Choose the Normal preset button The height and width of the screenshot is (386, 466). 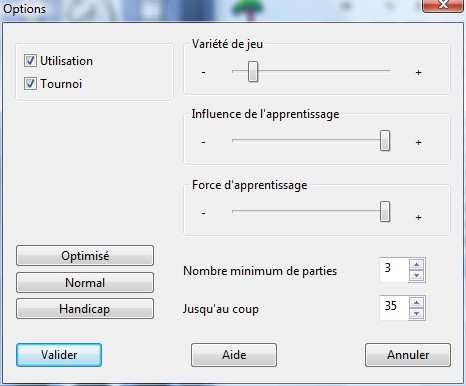tap(85, 282)
